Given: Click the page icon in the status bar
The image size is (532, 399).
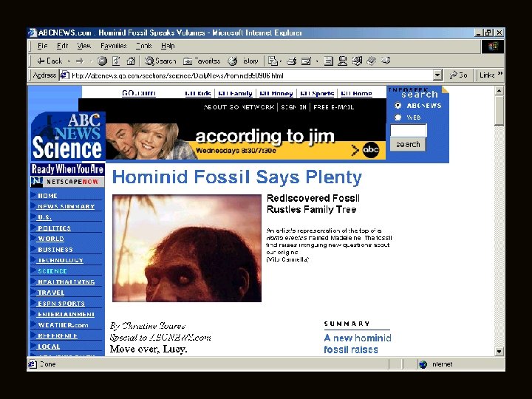Looking at the screenshot, I should [x=33, y=364].
